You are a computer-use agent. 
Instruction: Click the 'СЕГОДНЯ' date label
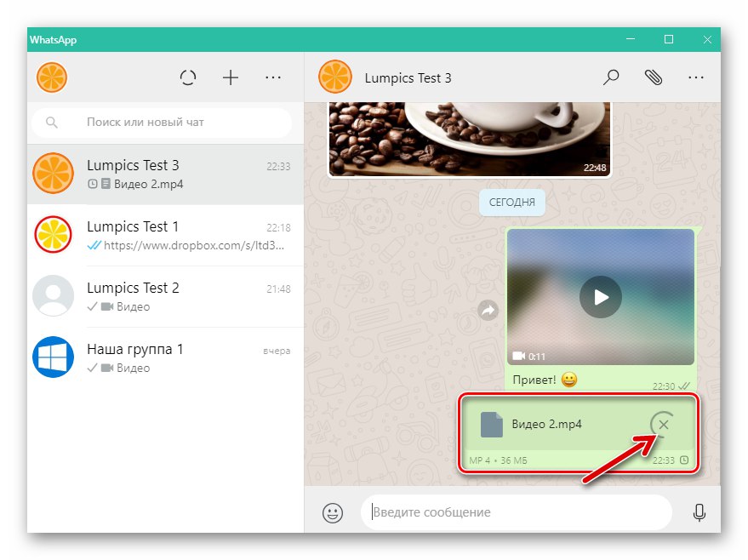pyautogui.click(x=512, y=203)
